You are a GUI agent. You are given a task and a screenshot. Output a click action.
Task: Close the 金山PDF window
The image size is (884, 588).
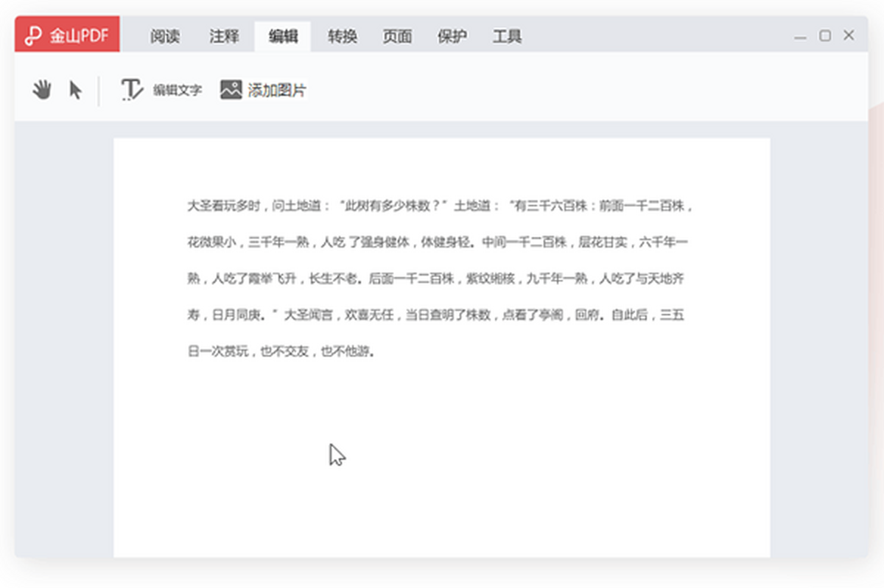pos(849,35)
